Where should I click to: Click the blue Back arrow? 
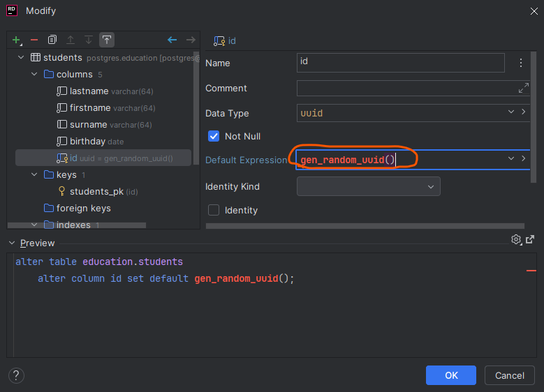[x=172, y=40]
